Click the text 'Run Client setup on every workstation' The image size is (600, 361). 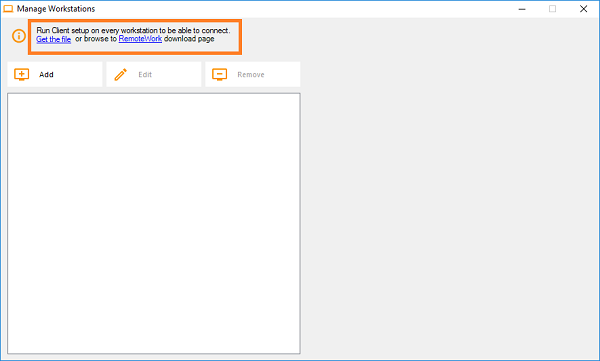(97, 30)
